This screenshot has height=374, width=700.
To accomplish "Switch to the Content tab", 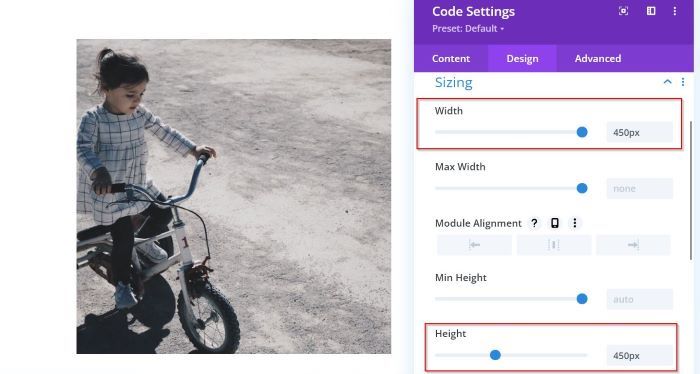I will pos(451,58).
